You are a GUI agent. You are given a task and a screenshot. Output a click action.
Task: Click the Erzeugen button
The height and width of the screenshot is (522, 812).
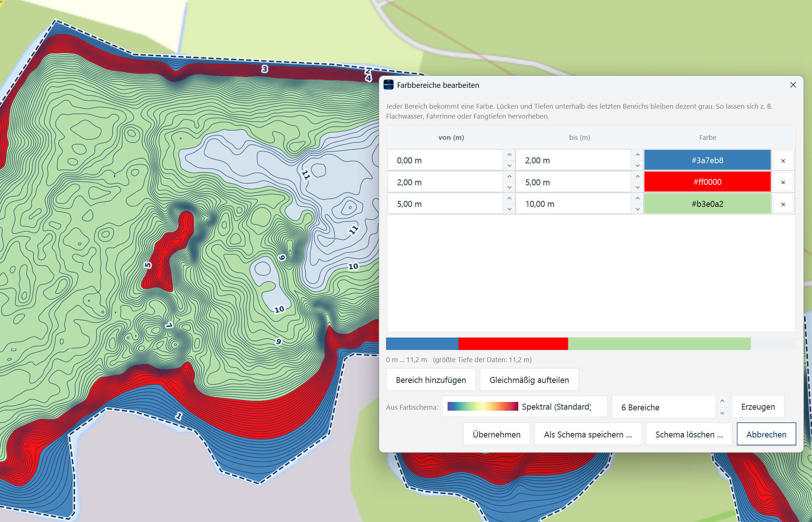[x=758, y=407]
